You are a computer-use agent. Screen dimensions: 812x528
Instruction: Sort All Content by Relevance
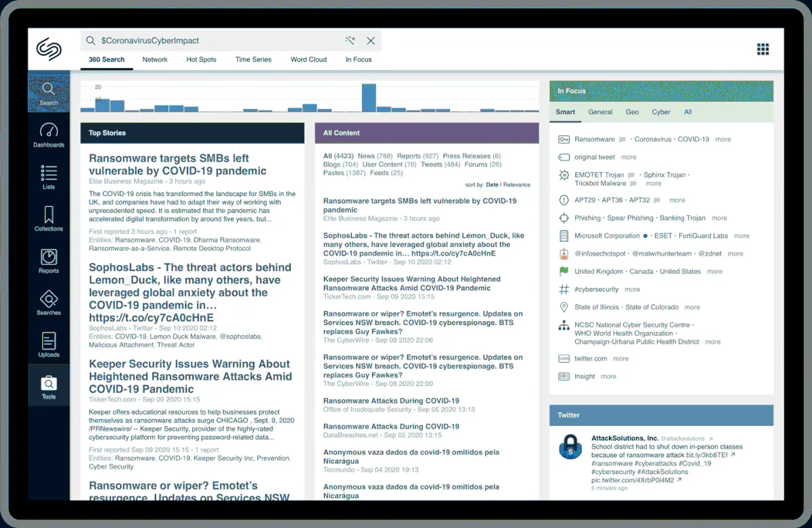517,185
